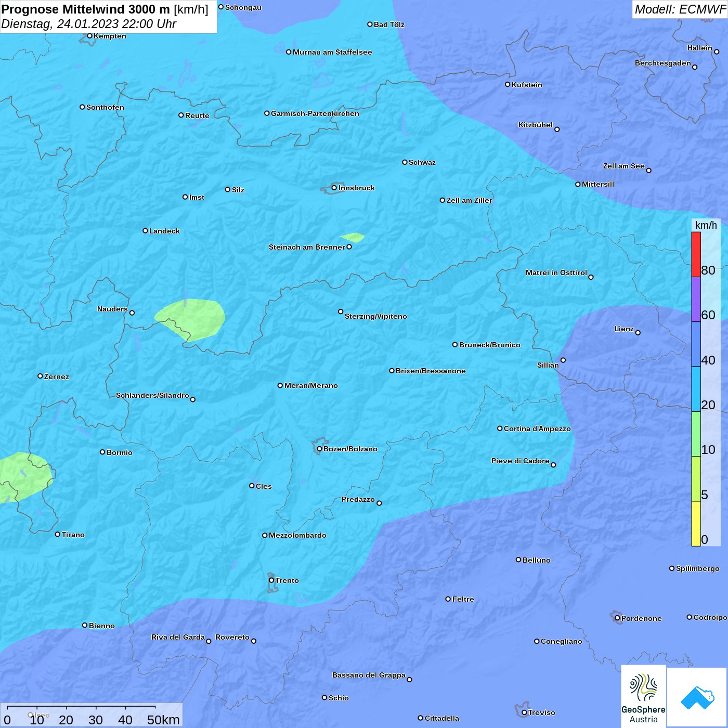Click the 'Cortina d'Ampezzo' label

[x=537, y=428]
